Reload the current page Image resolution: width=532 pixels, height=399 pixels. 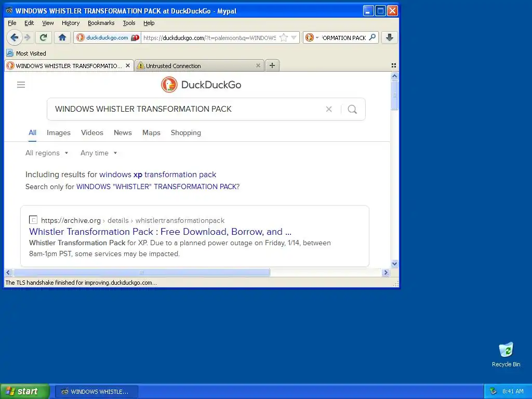point(44,37)
